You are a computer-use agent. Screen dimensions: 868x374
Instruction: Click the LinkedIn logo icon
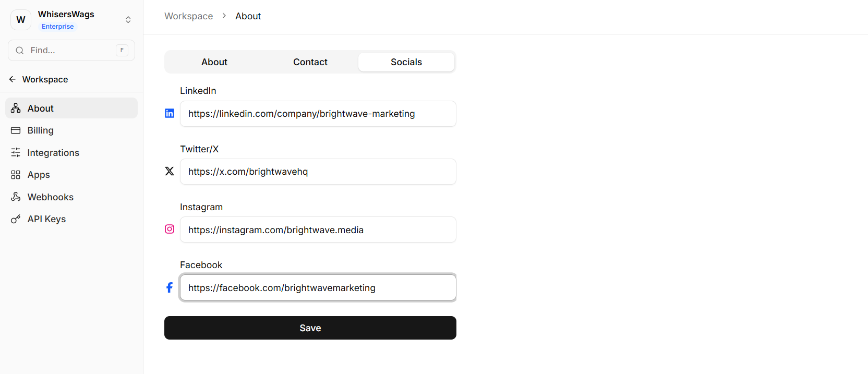[x=170, y=113]
